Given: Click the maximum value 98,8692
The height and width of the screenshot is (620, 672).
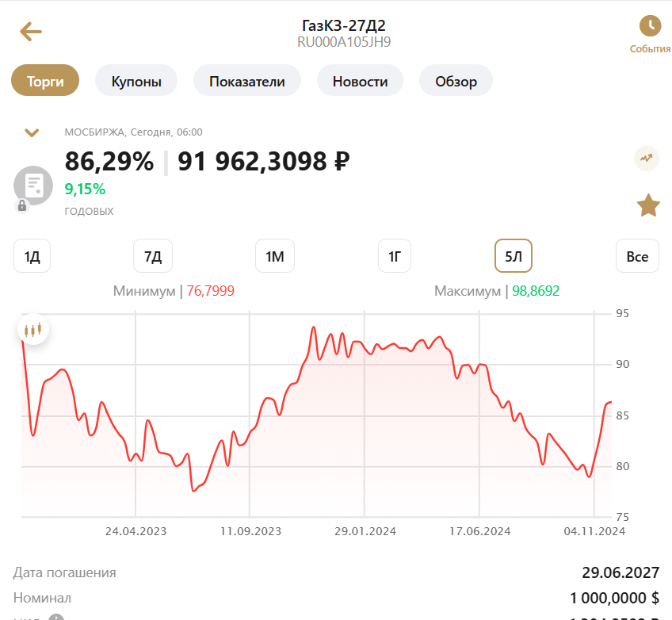Looking at the screenshot, I should coord(536,291).
